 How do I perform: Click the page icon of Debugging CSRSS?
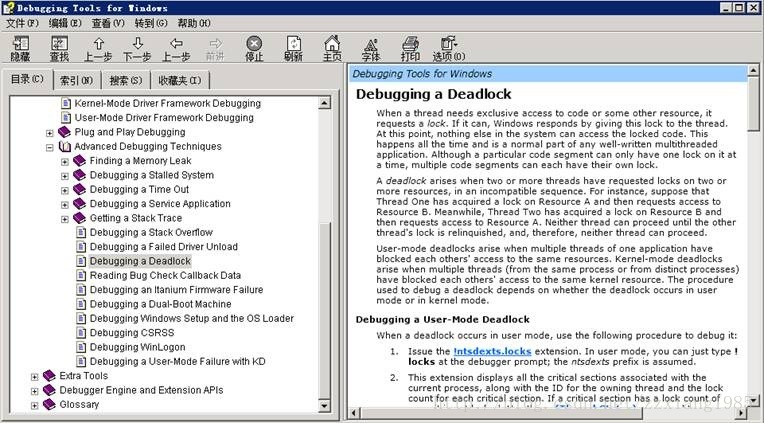pyautogui.click(x=81, y=333)
